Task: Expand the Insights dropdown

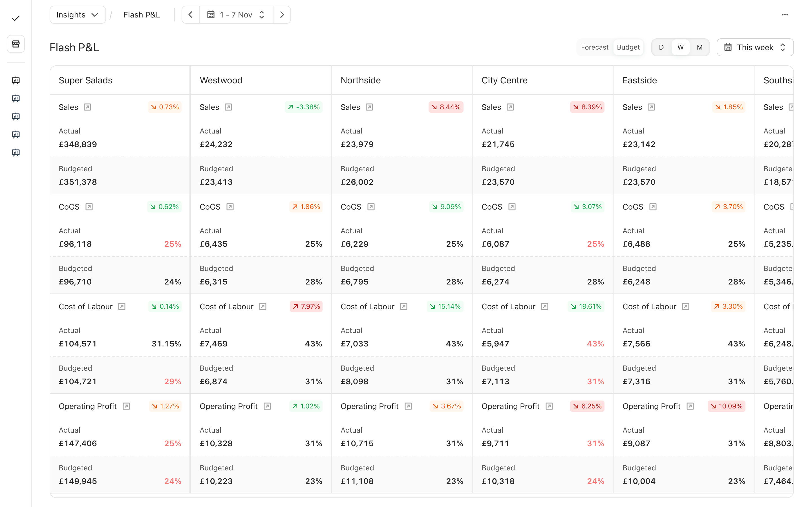Action: pyautogui.click(x=78, y=15)
